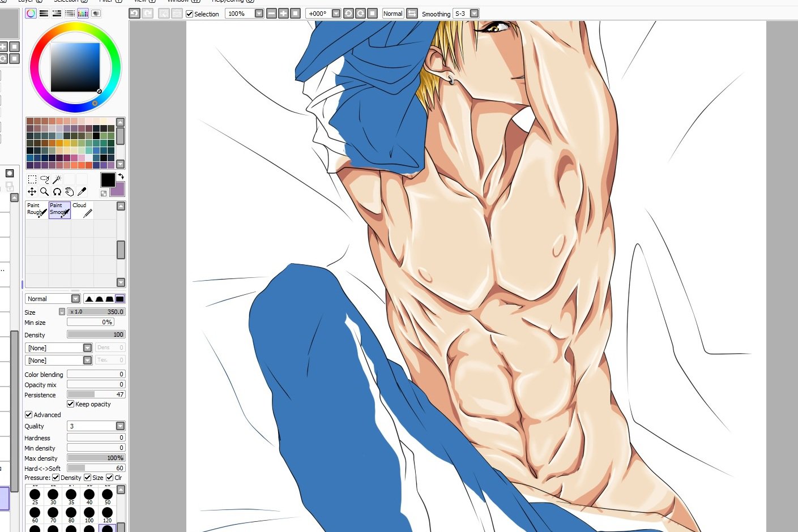The width and height of the screenshot is (798, 532).
Task: Show the RGB slider panel
Action: 44,13
